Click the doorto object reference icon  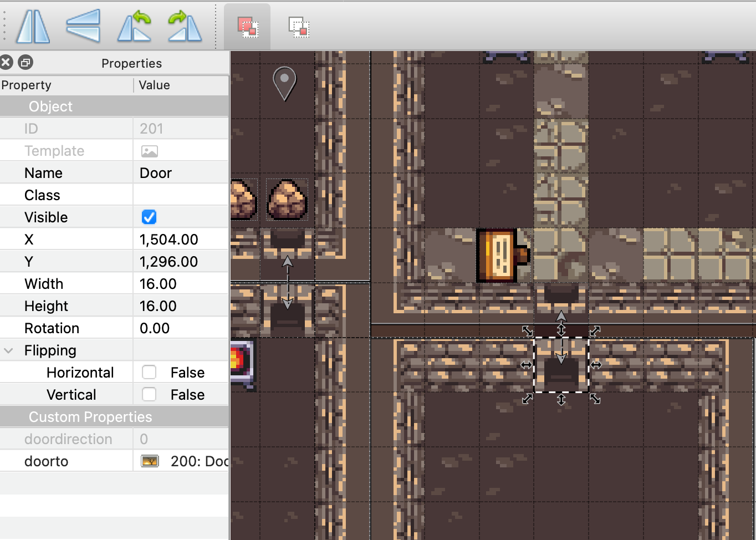[x=150, y=461]
